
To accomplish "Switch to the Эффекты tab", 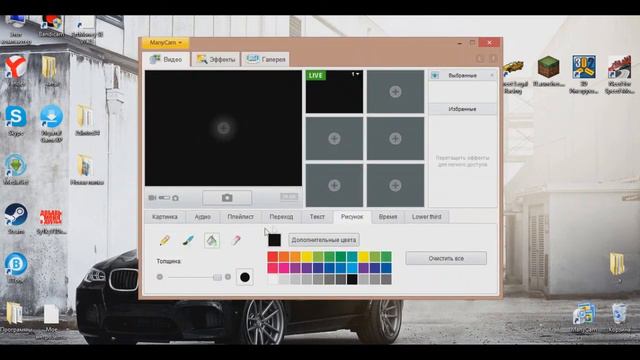I will tap(216, 60).
